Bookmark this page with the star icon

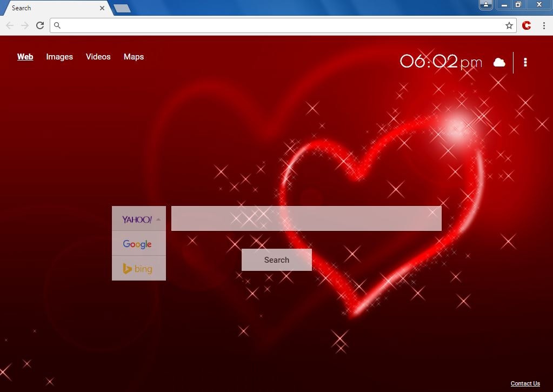point(509,25)
